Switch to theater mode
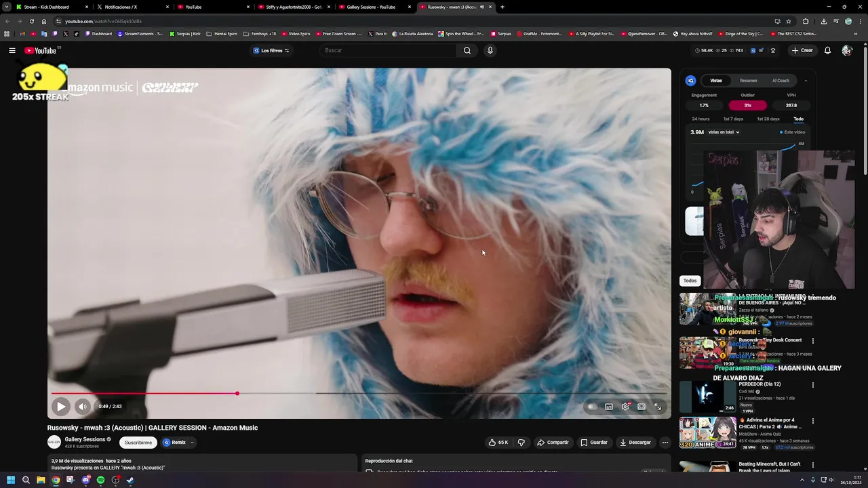This screenshot has width=868, height=488. [x=642, y=407]
